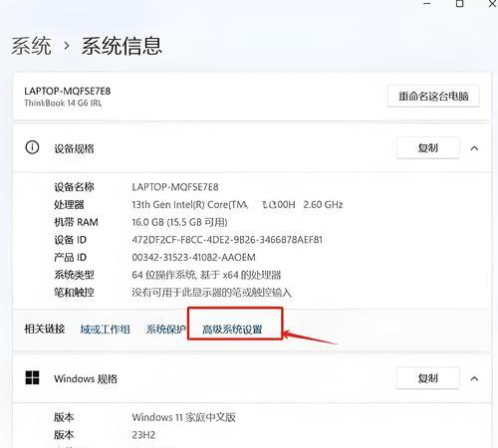
Task: Open 系统保护 link
Action: point(166,330)
